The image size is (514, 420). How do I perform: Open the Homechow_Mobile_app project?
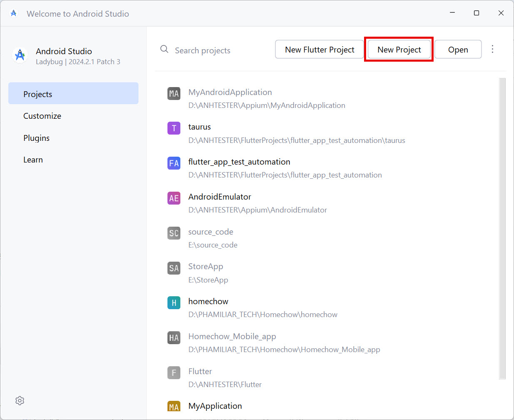[327, 343]
